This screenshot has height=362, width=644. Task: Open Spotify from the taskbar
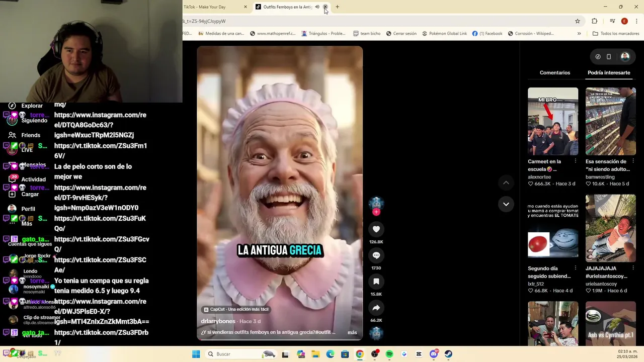(x=389, y=354)
